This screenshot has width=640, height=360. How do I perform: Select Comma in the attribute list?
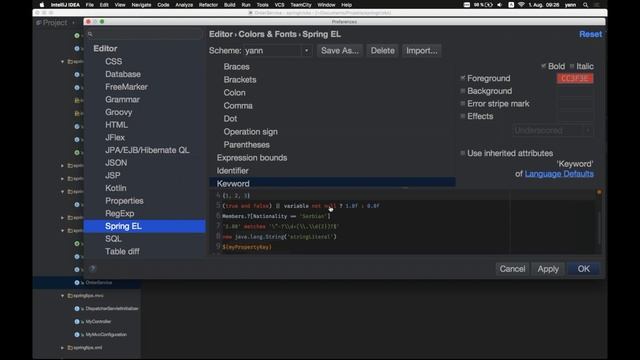238,106
